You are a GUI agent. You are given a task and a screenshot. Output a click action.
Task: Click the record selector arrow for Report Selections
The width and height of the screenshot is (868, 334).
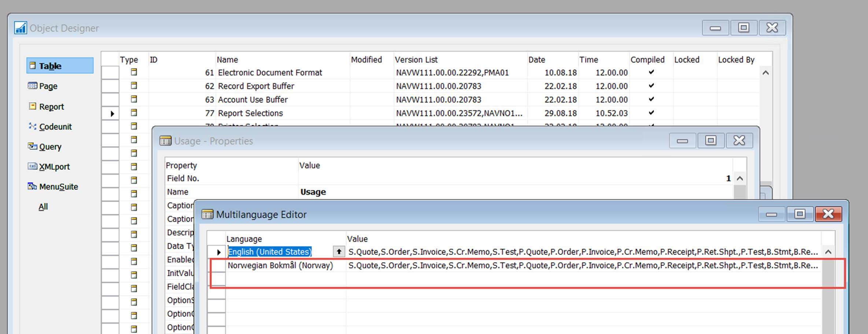[x=112, y=113]
